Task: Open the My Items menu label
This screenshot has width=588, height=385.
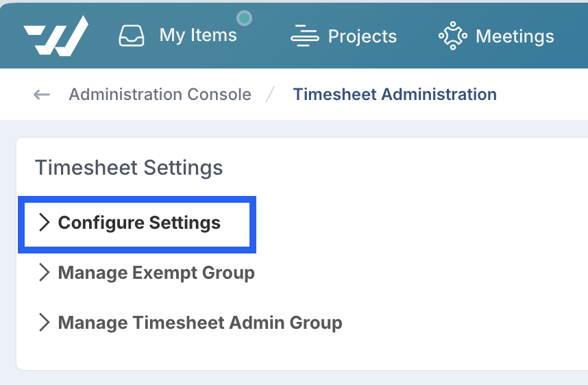Action: click(198, 35)
